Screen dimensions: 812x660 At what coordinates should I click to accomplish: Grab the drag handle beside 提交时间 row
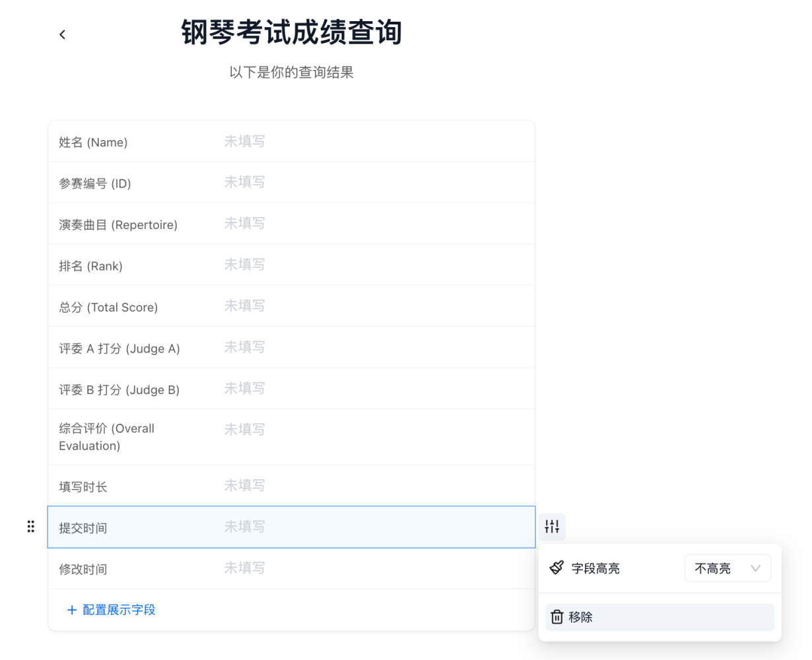click(31, 527)
